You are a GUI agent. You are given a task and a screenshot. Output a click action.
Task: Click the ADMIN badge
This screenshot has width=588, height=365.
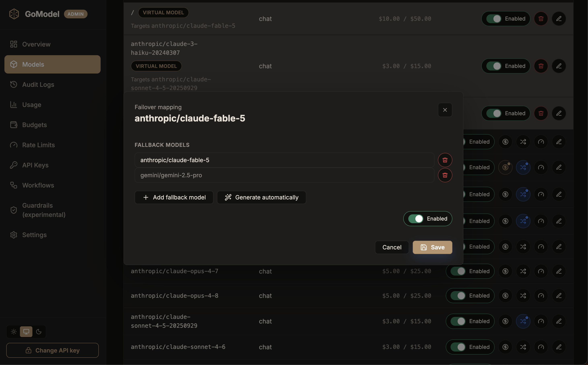(x=75, y=14)
